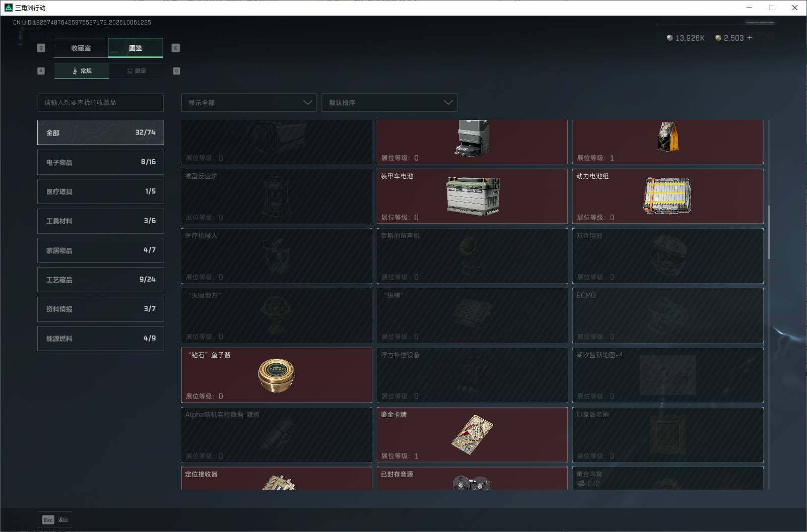Image resolution: width=807 pixels, height=532 pixels.
Task: Open the locked 万金泪冠 card
Action: pos(668,256)
